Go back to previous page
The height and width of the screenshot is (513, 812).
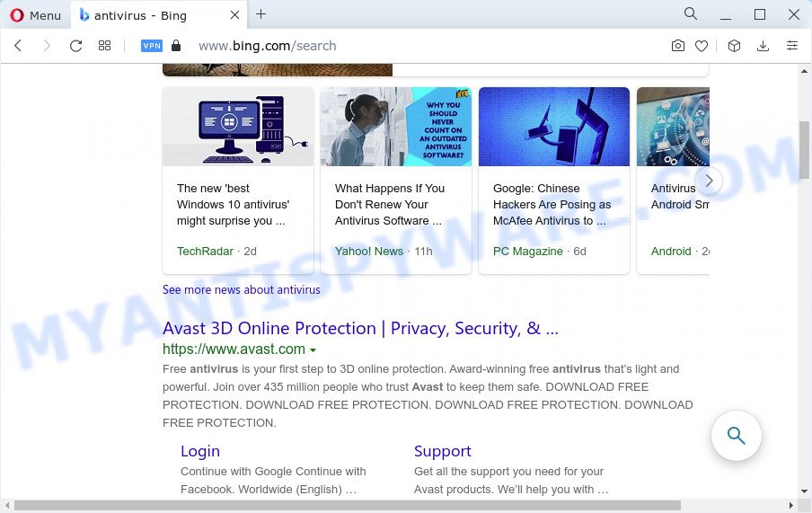(18, 46)
